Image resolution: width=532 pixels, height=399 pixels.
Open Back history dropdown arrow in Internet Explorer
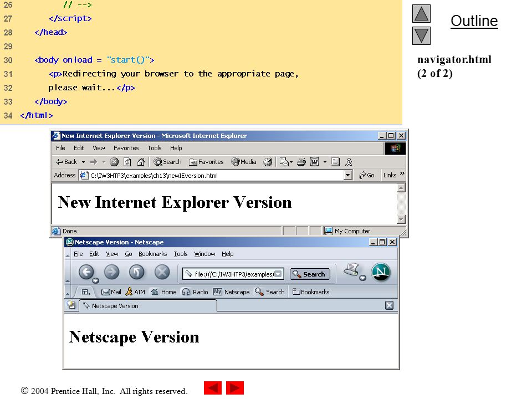point(83,162)
